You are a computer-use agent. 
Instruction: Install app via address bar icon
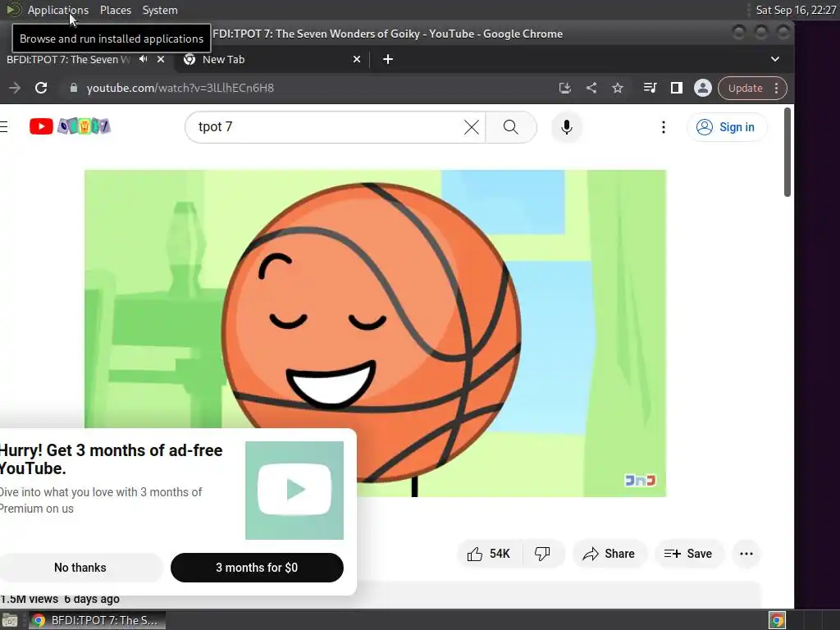coord(564,88)
